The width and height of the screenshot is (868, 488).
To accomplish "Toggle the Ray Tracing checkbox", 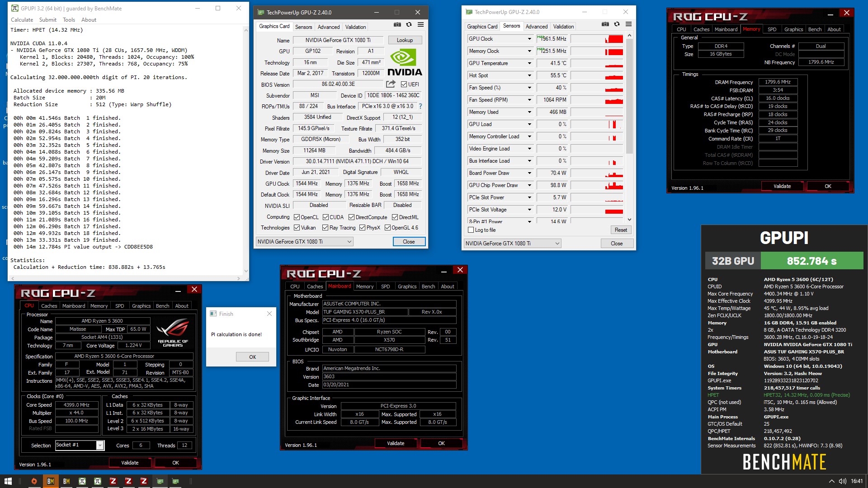I will (x=325, y=228).
